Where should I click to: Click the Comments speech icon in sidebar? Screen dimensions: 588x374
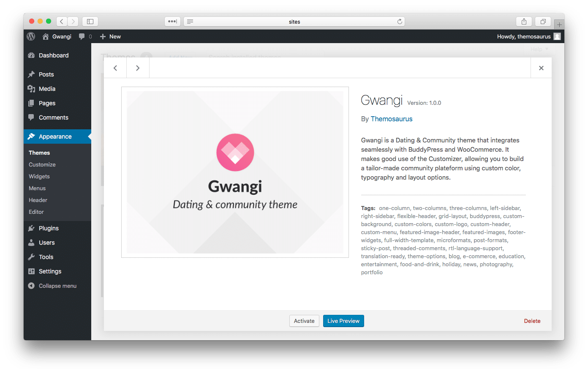pos(31,117)
